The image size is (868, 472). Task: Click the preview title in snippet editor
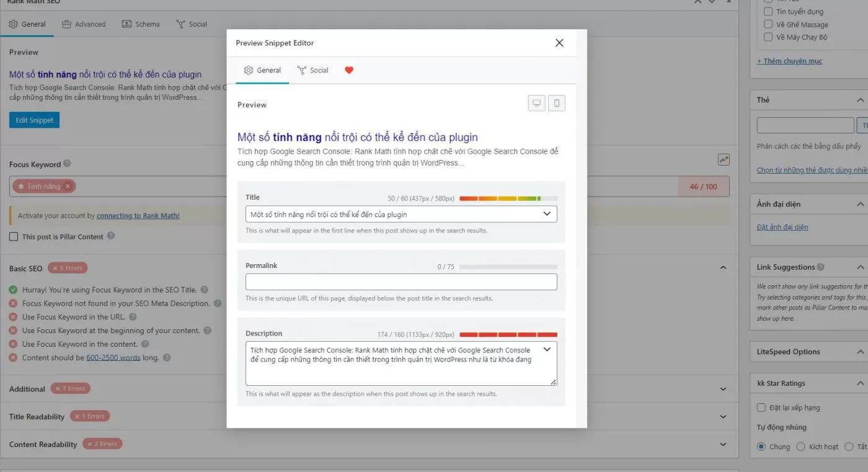pos(358,137)
